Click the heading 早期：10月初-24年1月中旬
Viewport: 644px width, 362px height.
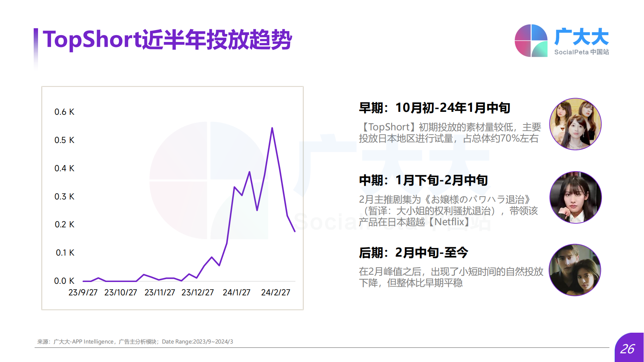point(434,108)
